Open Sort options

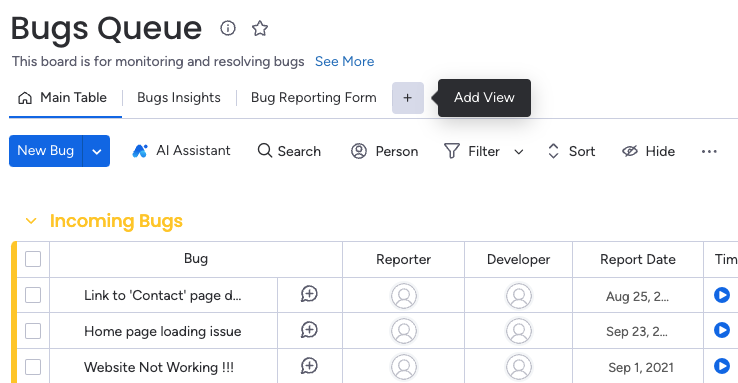click(571, 151)
